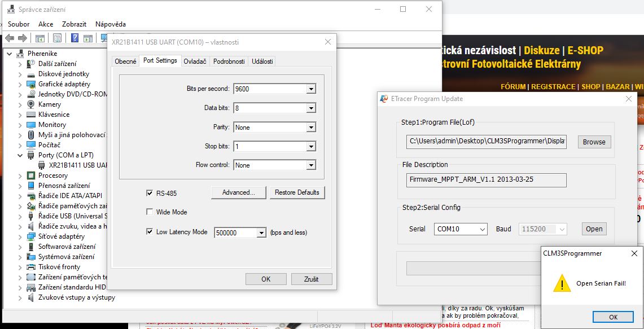Open the Flow control dropdown

click(312, 165)
